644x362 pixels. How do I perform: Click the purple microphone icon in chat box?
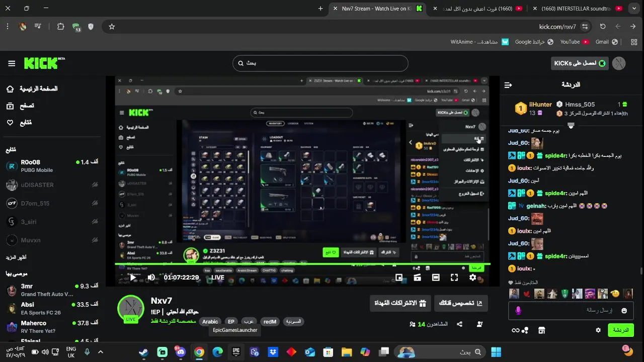coord(518,311)
